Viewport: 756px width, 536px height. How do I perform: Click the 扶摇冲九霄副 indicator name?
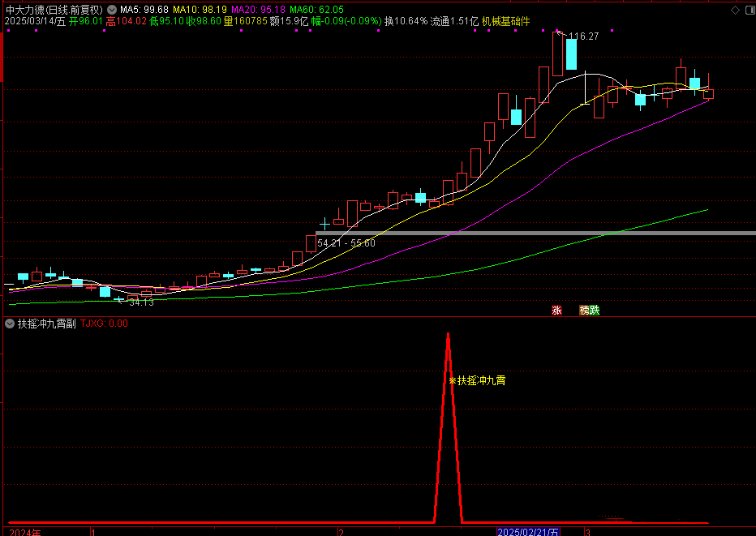click(x=46, y=323)
